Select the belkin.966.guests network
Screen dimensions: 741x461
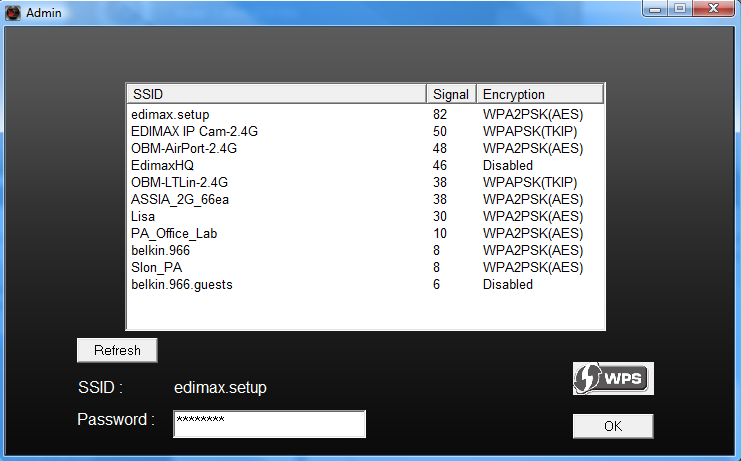(365, 284)
